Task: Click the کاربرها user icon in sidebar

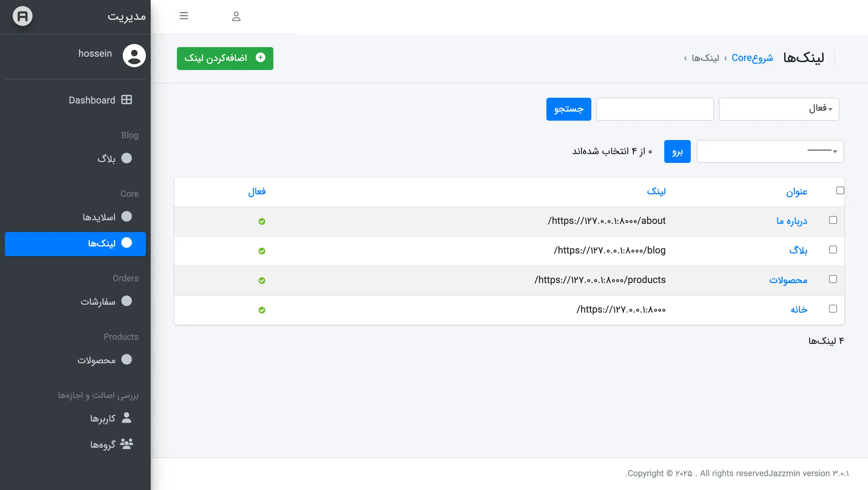Action: click(126, 418)
